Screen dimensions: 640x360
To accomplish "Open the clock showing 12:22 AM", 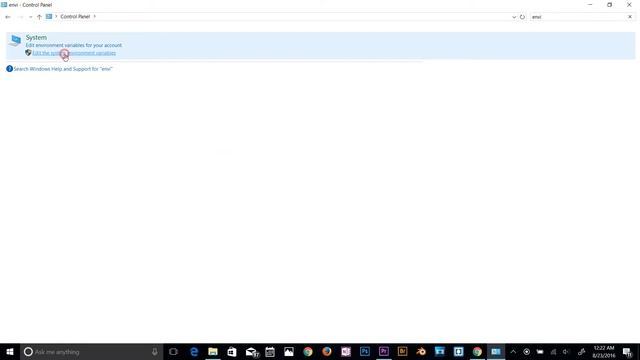I will [604, 351].
